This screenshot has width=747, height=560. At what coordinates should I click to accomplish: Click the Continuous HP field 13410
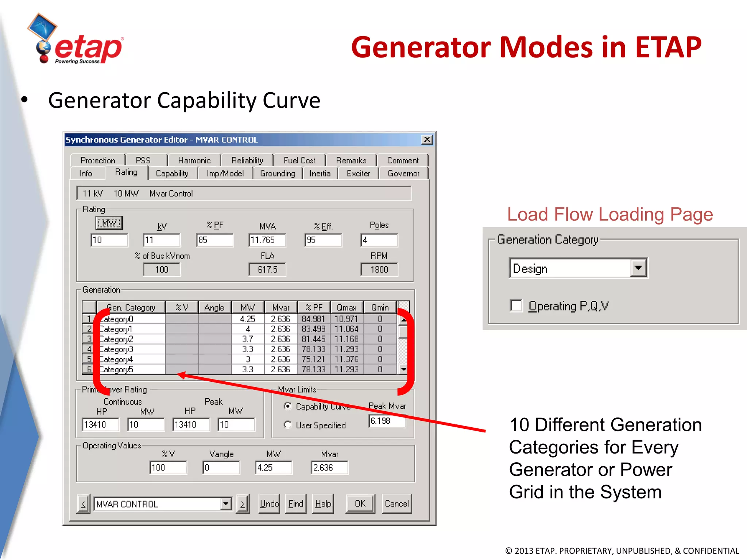tap(101, 425)
